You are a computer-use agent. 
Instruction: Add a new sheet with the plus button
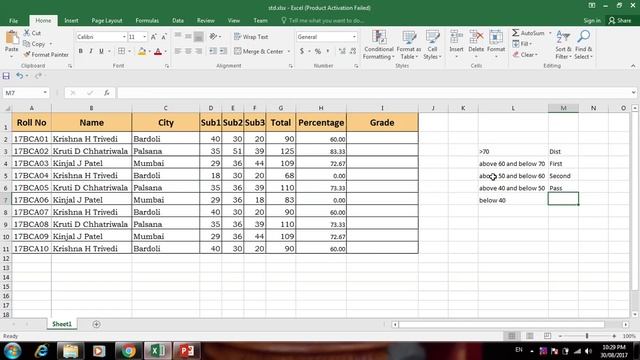pyautogui.click(x=96, y=324)
